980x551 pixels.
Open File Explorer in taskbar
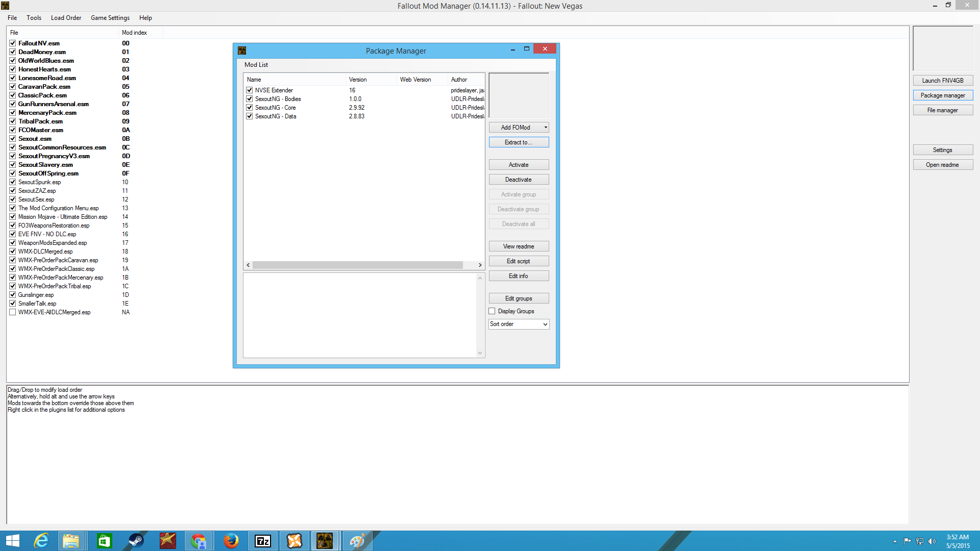click(71, 541)
